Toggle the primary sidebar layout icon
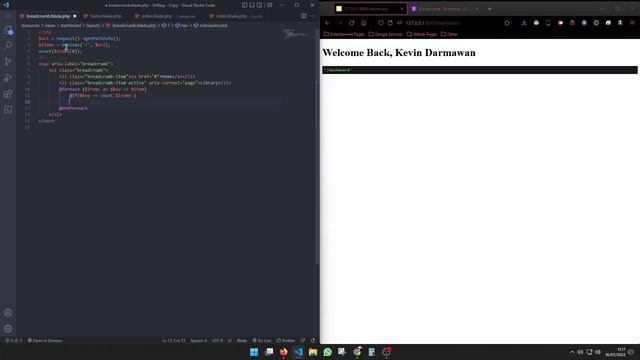Screen dimensions: 640x360 coord(244,5)
